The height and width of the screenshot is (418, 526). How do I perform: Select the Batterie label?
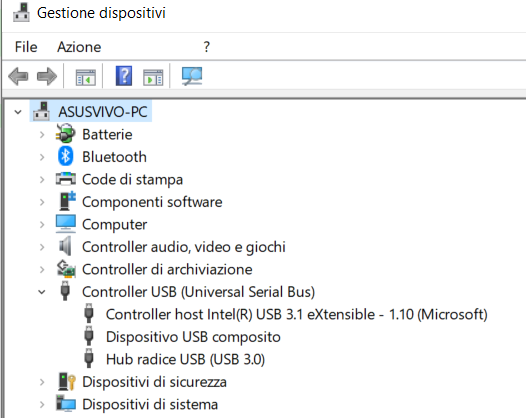tap(107, 135)
